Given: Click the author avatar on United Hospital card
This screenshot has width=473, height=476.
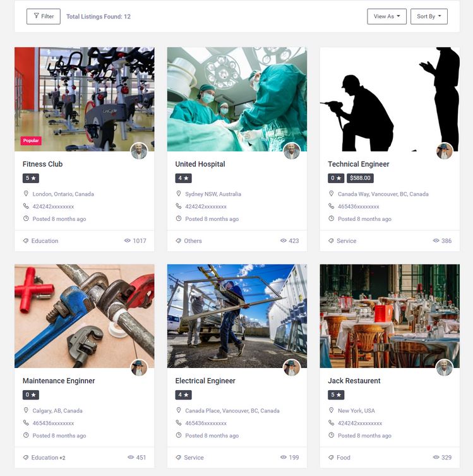Looking at the screenshot, I should (x=292, y=151).
